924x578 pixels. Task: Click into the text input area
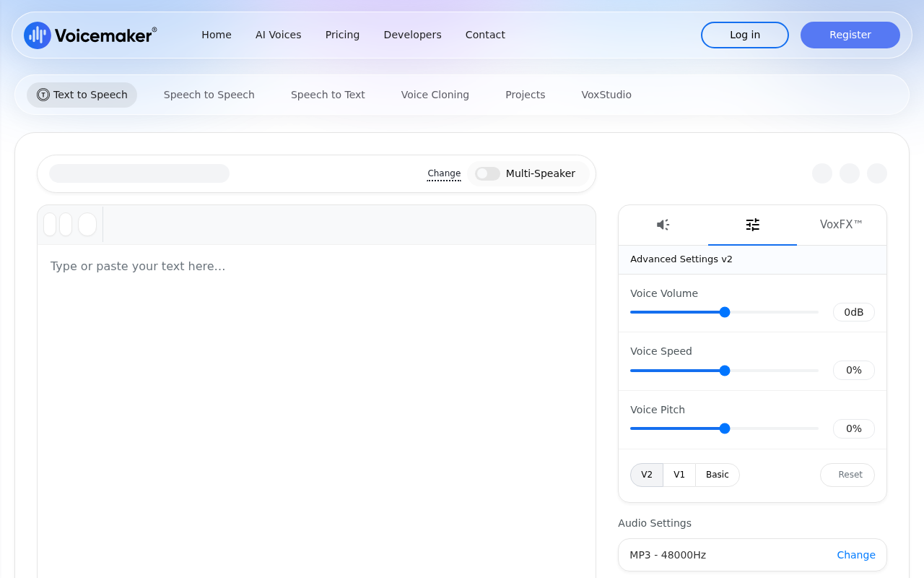point(316,411)
